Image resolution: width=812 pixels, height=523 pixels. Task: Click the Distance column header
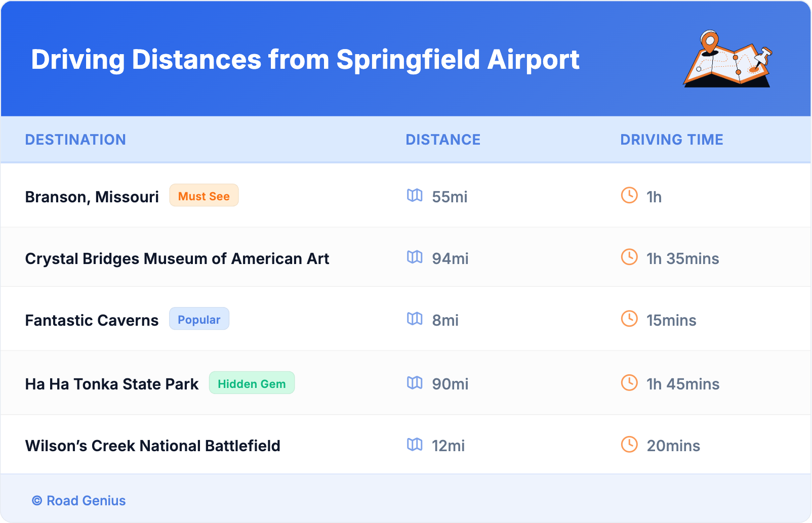point(443,140)
